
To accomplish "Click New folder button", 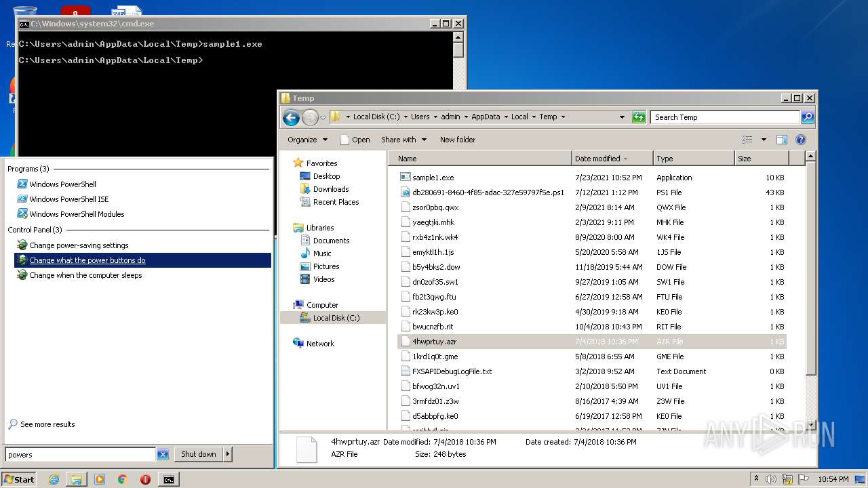I will [458, 140].
